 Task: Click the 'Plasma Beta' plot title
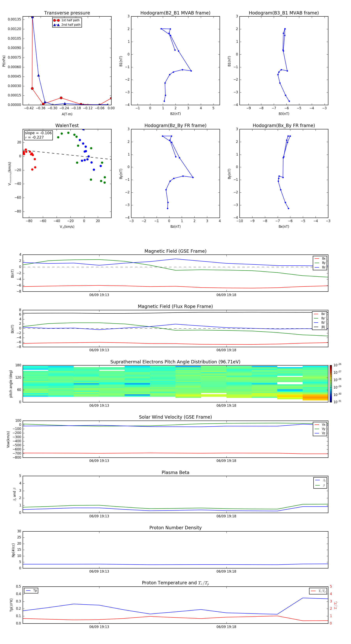pos(175,473)
